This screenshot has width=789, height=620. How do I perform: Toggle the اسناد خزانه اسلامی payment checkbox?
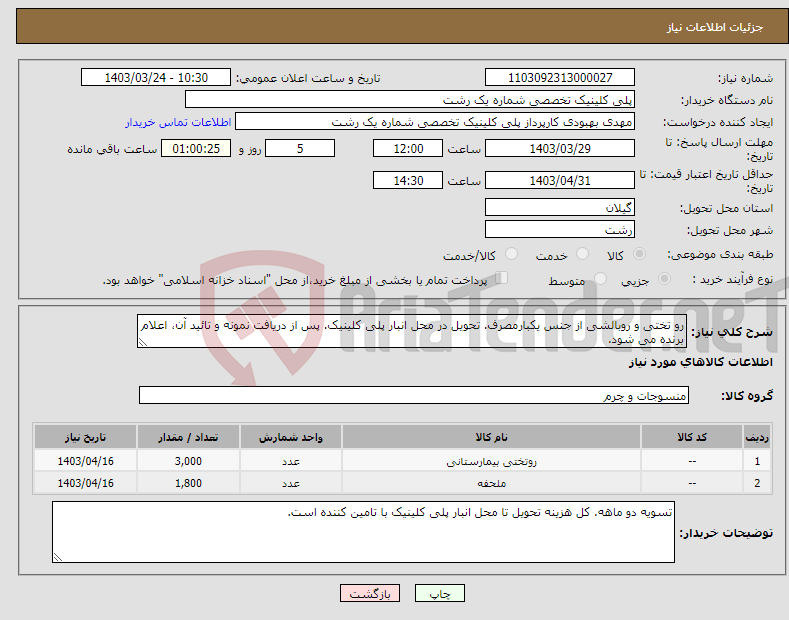(x=501, y=278)
